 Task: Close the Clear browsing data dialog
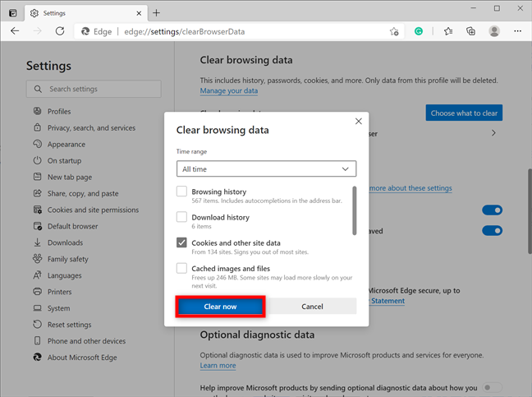click(358, 122)
